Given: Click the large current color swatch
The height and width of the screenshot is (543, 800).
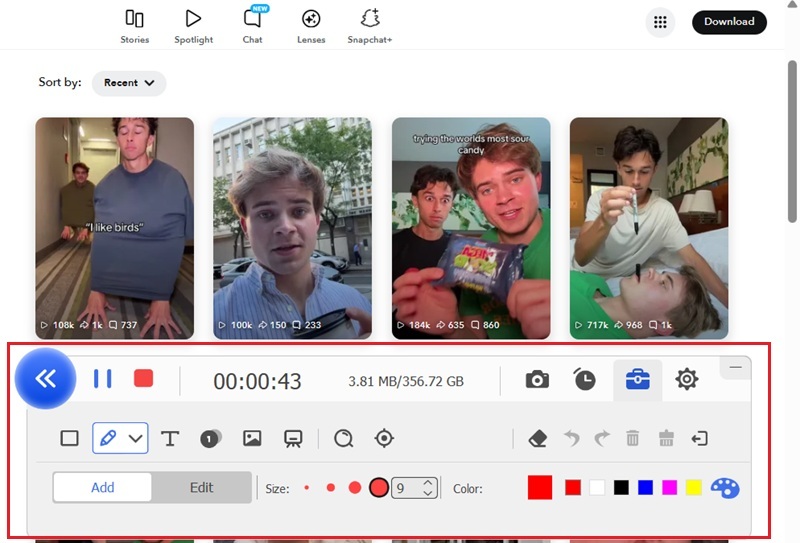Looking at the screenshot, I should pyautogui.click(x=540, y=487).
